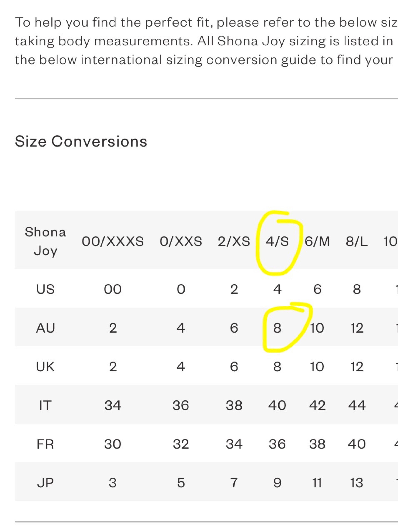Image resolution: width=398 pixels, height=532 pixels.
Task: Select IT size 40 cell
Action: pyautogui.click(x=277, y=405)
